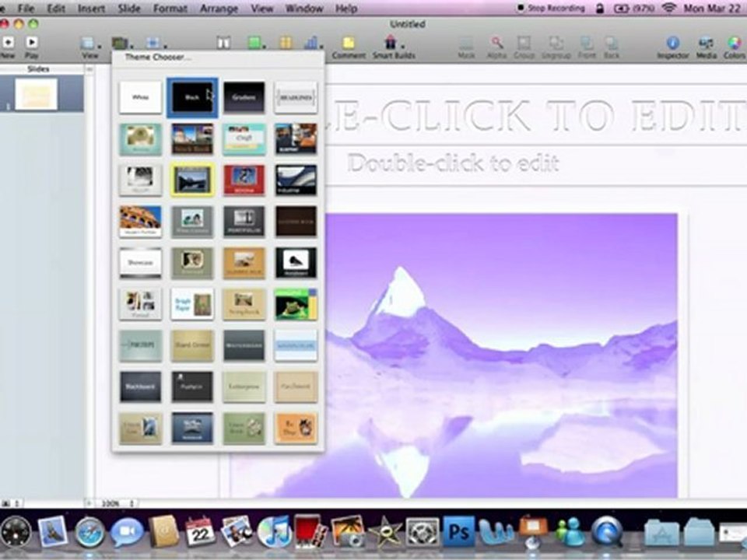Open iTunes from the Dock
Screen dimensions: 747x560
(275, 532)
